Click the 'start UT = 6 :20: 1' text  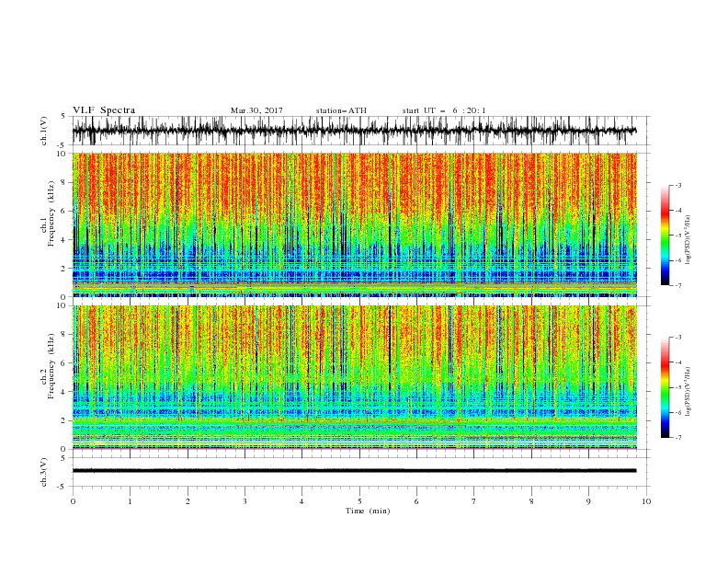coord(444,110)
